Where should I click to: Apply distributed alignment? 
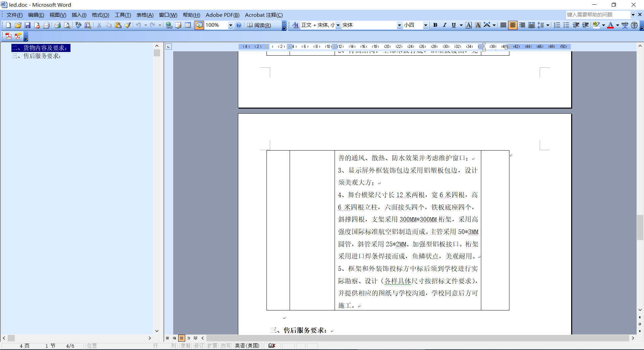point(532,25)
